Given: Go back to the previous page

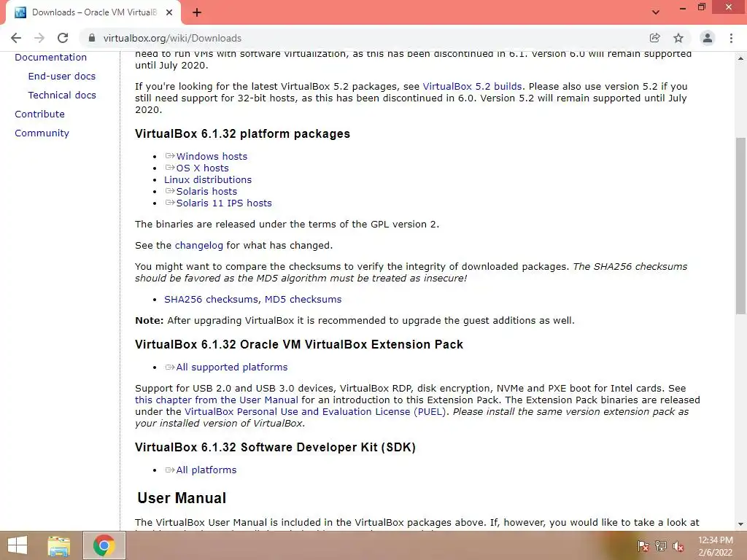Looking at the screenshot, I should click(16, 38).
